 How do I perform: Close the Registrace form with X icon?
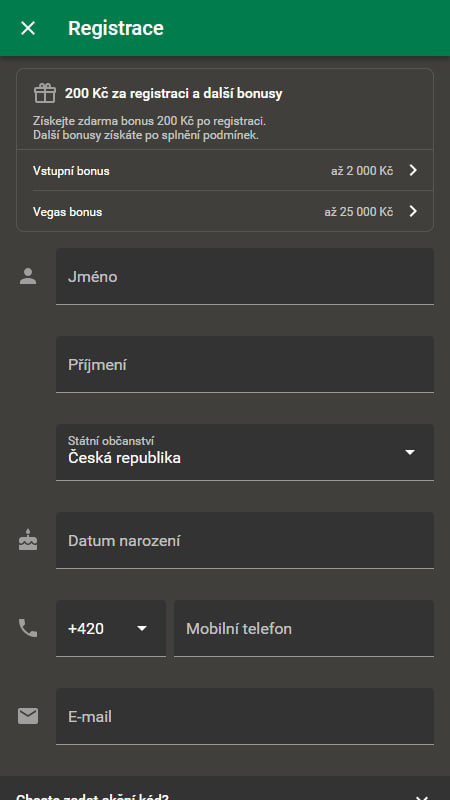pyautogui.click(x=28, y=28)
